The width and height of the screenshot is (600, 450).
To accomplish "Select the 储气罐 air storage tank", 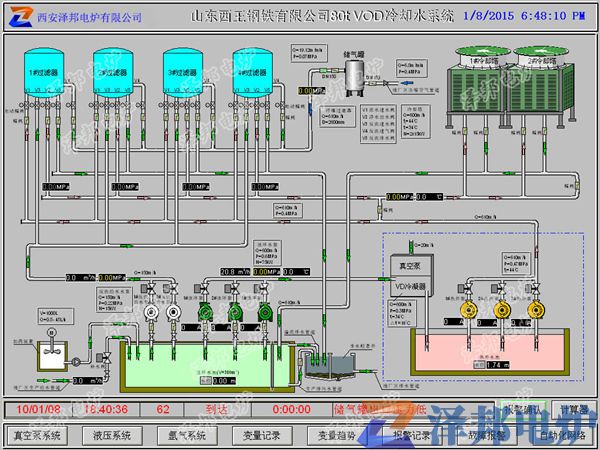I will click(x=355, y=70).
